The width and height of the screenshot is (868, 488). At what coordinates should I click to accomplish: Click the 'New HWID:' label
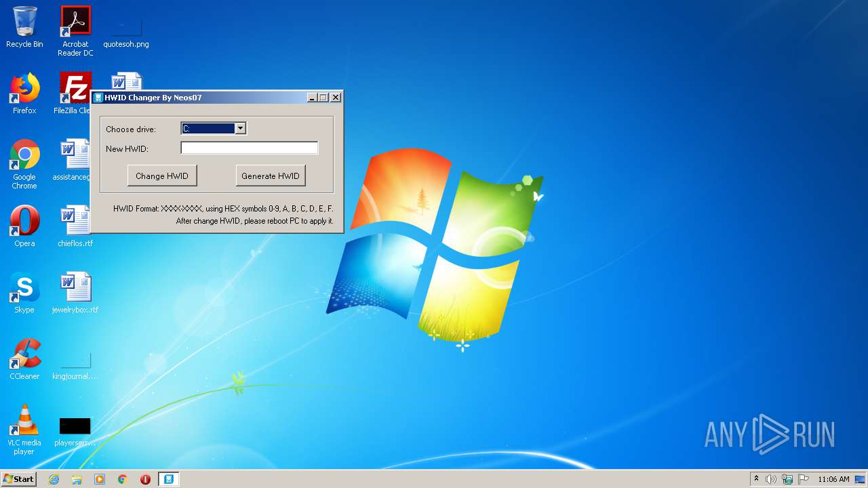(127, 148)
